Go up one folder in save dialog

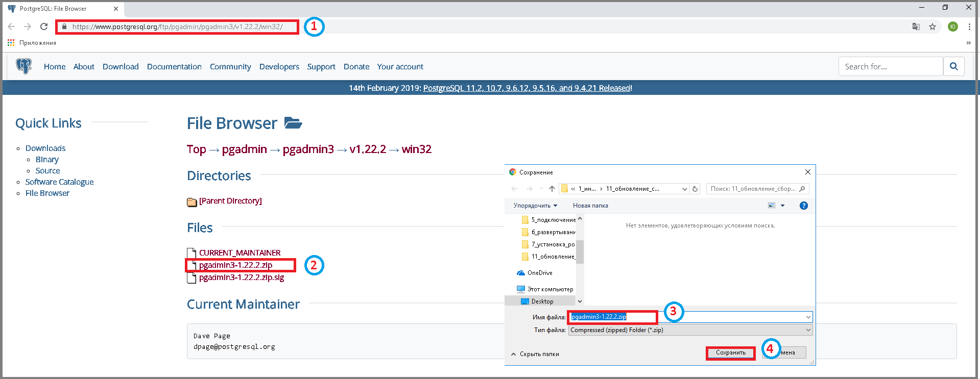[x=552, y=189]
